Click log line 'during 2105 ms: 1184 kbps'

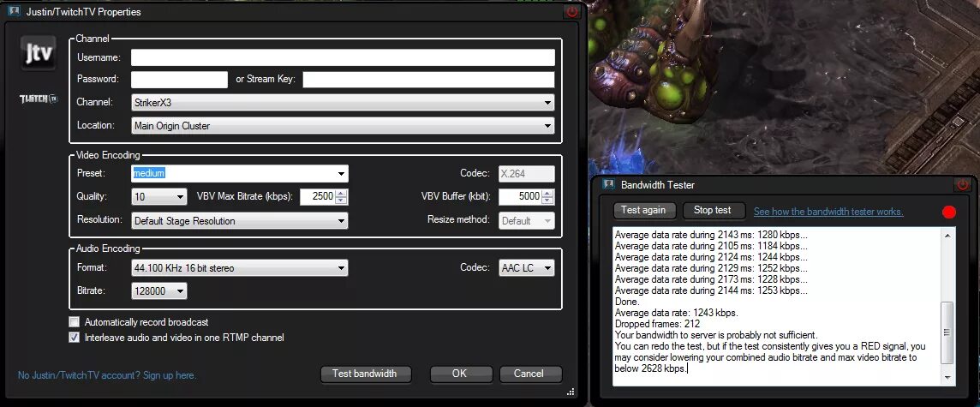711,246
